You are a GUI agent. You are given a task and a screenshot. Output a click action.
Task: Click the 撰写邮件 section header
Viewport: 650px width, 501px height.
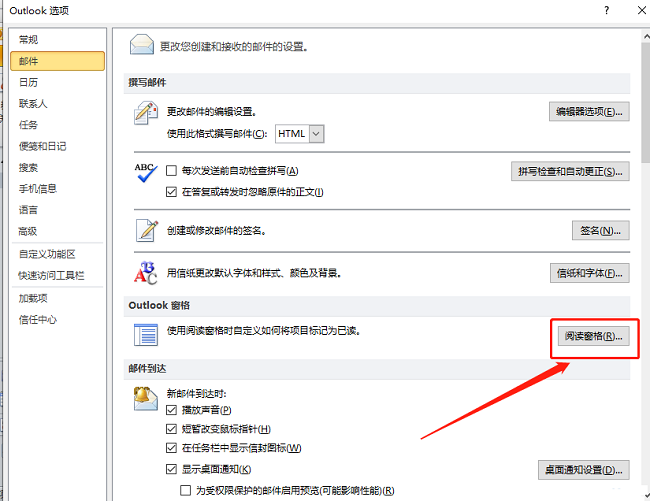[377, 82]
